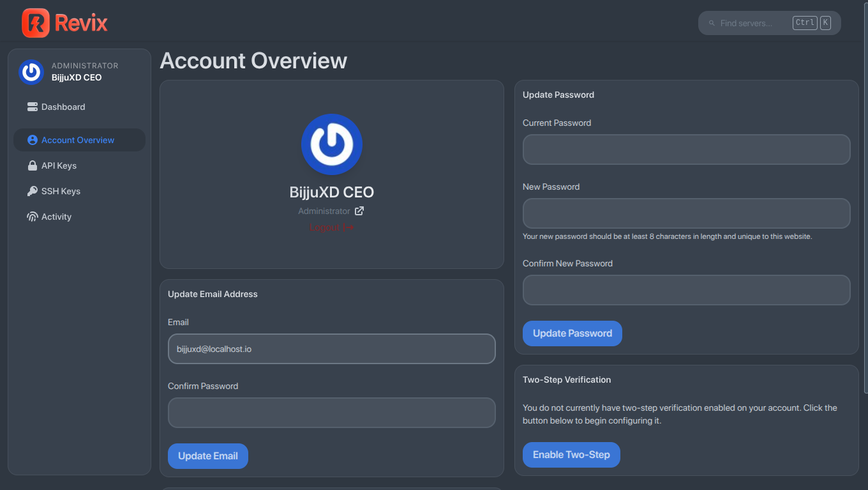This screenshot has width=868, height=490.
Task: Click the Activity fingerprint icon
Action: point(33,217)
